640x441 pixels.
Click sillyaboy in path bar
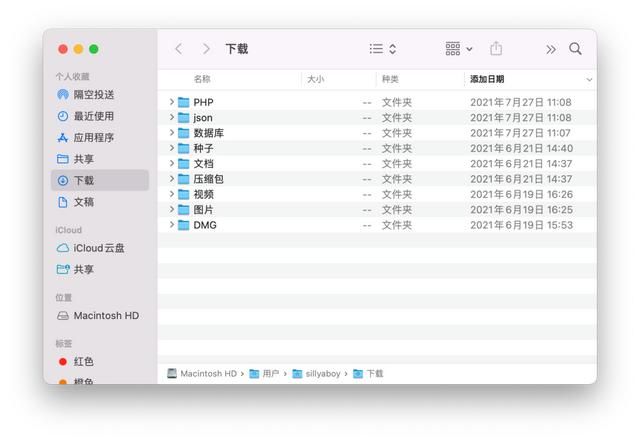click(x=316, y=373)
